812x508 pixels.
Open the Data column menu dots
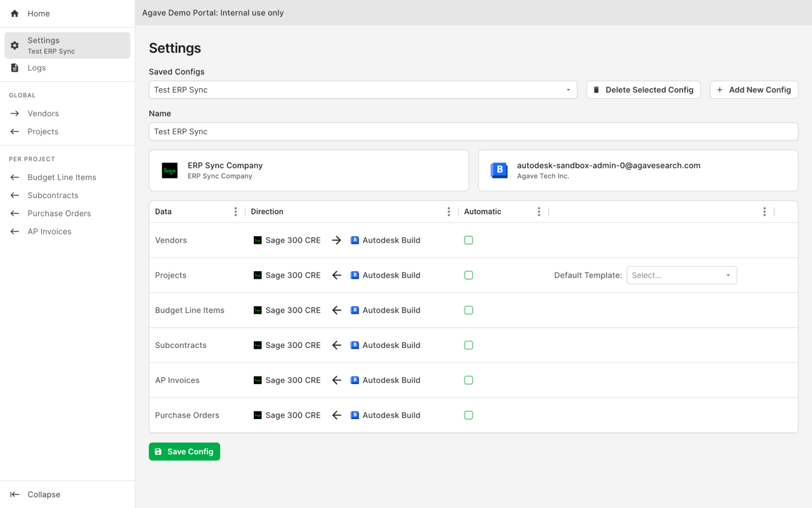pyautogui.click(x=236, y=211)
